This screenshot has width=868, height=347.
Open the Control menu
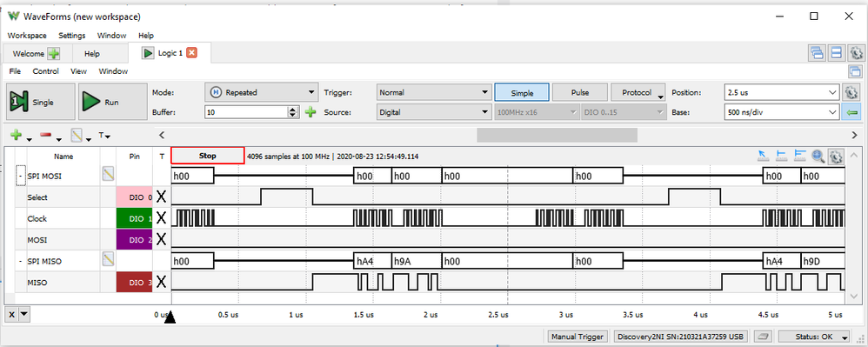tap(46, 71)
